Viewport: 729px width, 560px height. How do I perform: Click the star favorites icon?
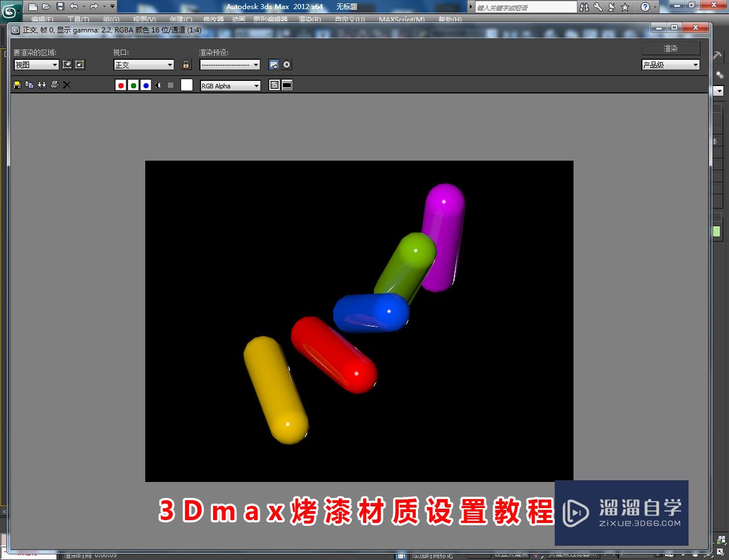coord(625,7)
